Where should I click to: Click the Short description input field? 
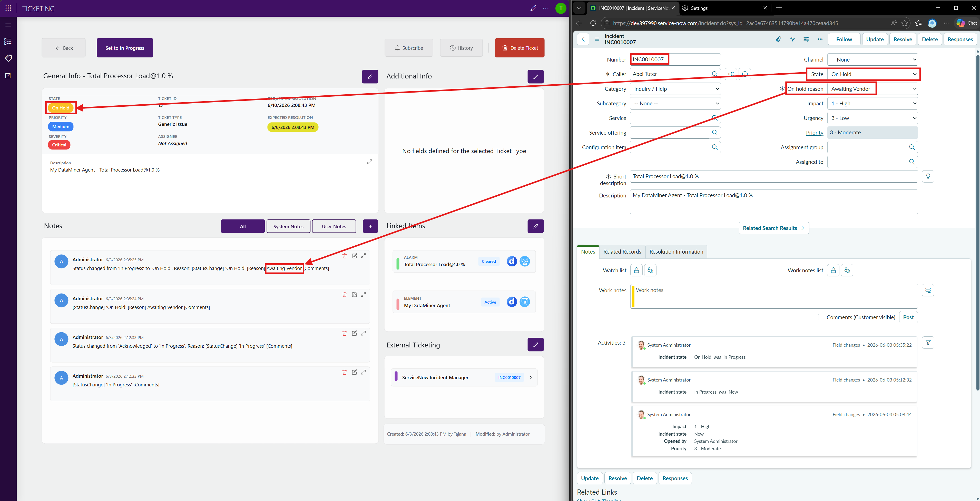click(x=774, y=176)
